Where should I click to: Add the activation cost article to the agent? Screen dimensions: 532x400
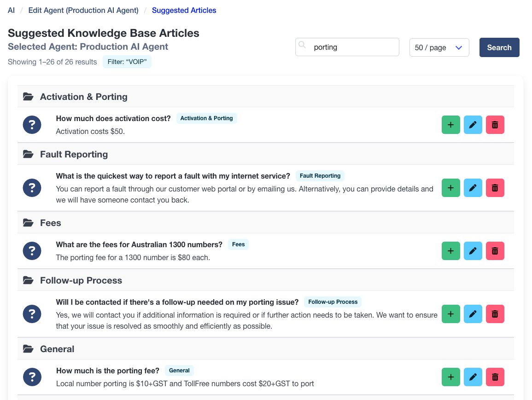click(x=450, y=124)
